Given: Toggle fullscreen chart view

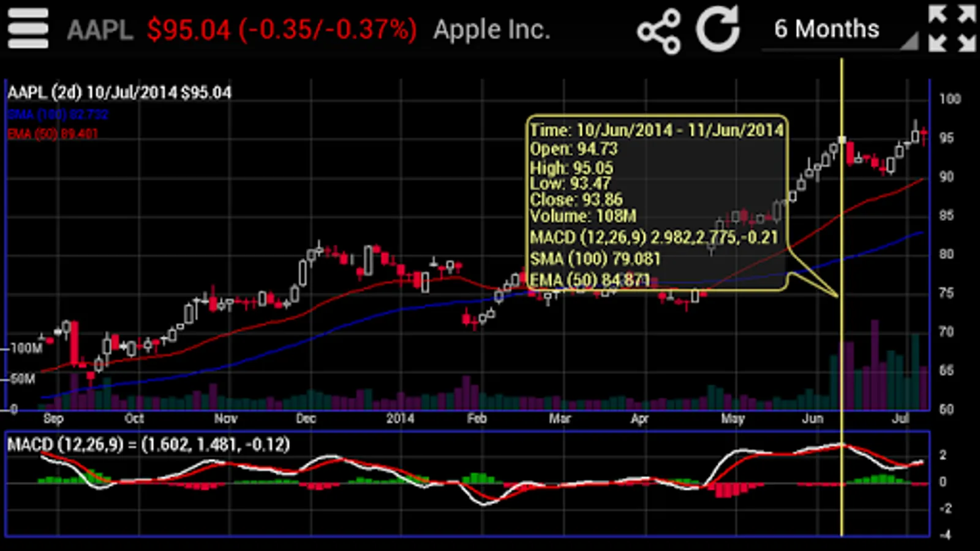Looking at the screenshot, I should 952,28.
